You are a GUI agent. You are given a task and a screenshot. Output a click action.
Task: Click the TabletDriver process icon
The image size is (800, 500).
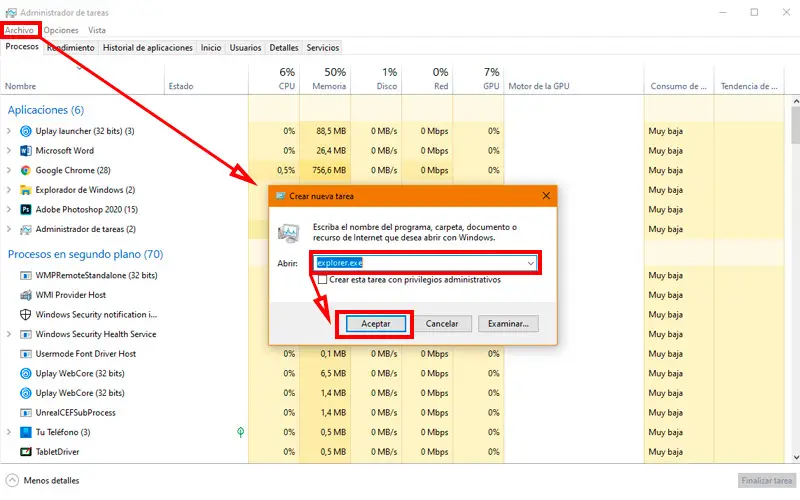26,452
